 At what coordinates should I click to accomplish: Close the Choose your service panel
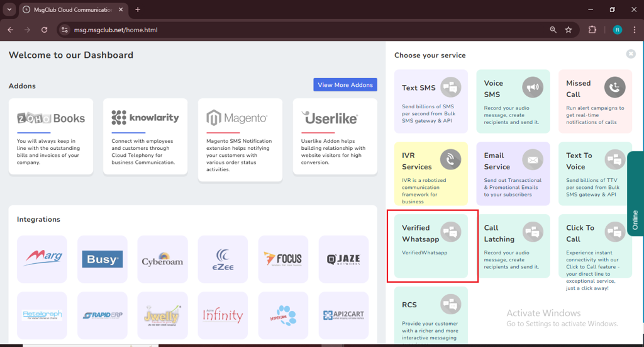click(x=631, y=54)
